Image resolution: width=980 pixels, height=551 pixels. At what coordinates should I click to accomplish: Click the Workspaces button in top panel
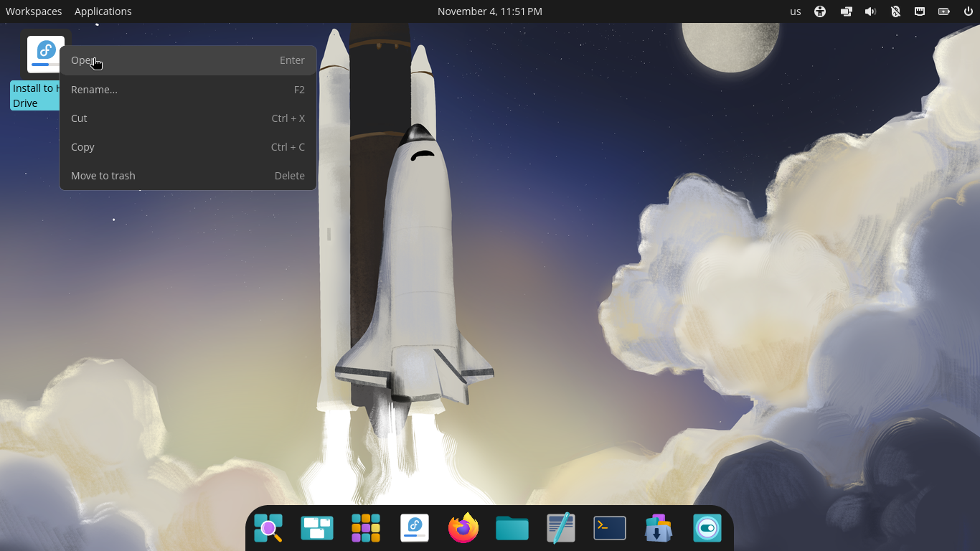pos(34,11)
